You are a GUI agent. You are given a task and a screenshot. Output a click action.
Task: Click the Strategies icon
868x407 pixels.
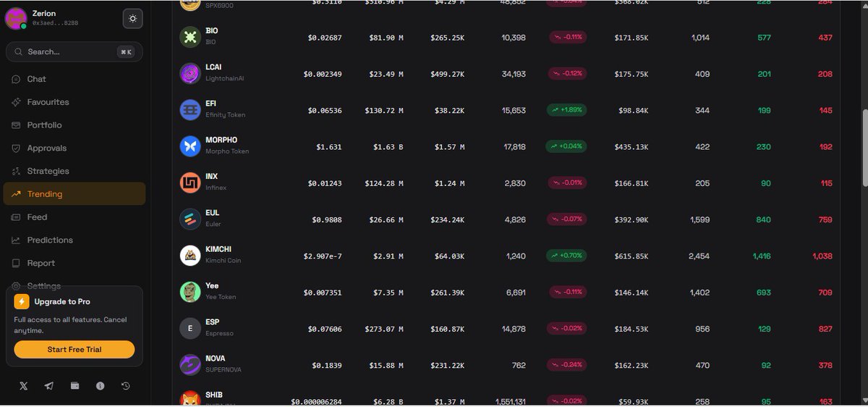click(16, 172)
